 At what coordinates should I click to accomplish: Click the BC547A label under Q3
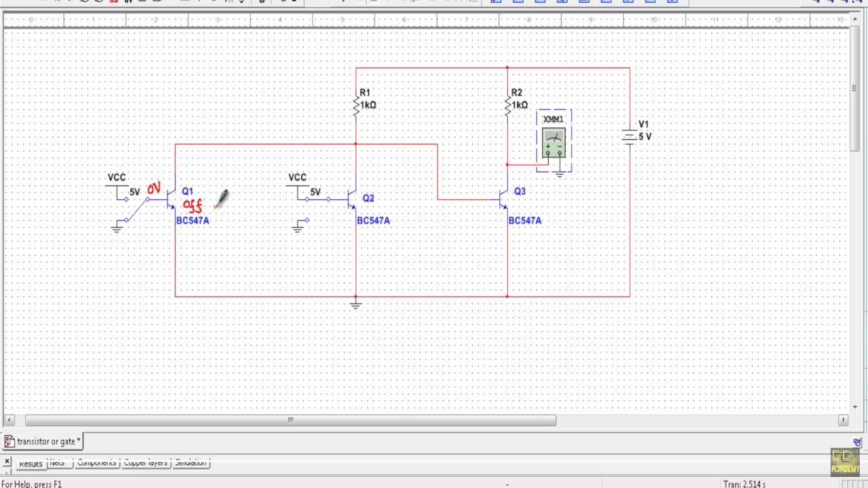pos(525,221)
